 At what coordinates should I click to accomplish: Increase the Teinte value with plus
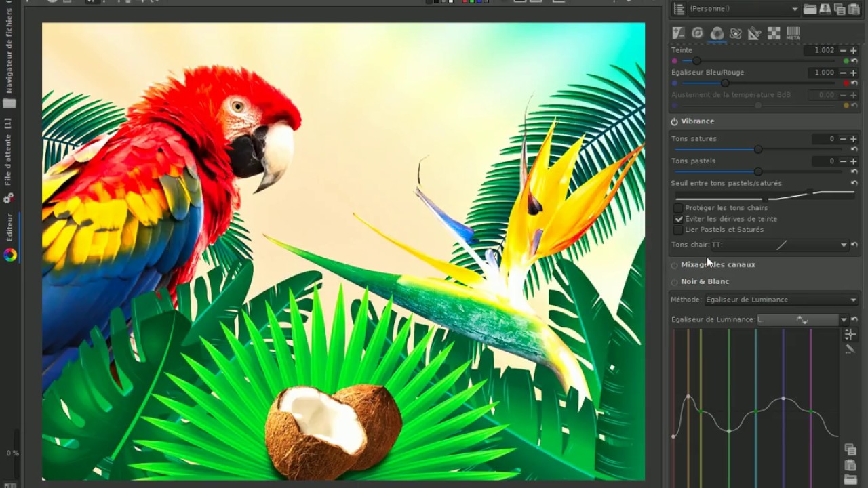coord(854,50)
